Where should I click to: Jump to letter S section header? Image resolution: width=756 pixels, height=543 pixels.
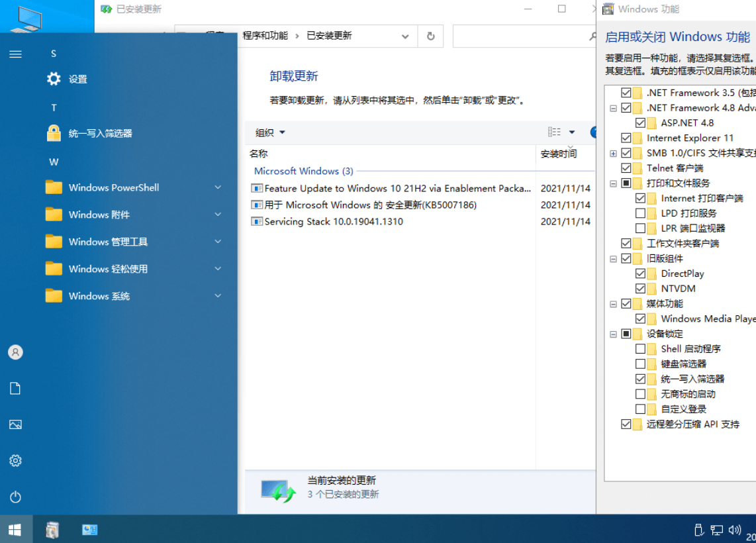(54, 54)
